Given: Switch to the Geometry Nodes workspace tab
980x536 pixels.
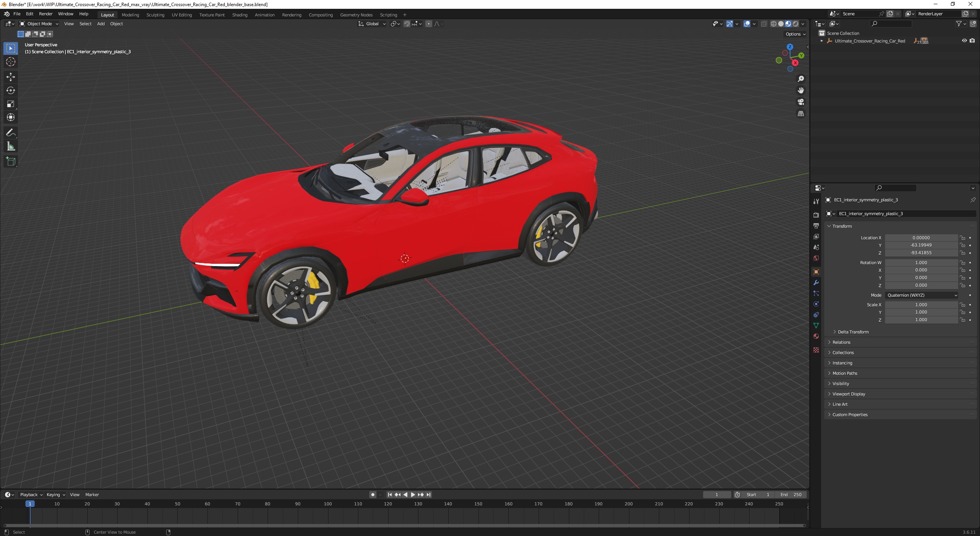Looking at the screenshot, I should [x=356, y=15].
